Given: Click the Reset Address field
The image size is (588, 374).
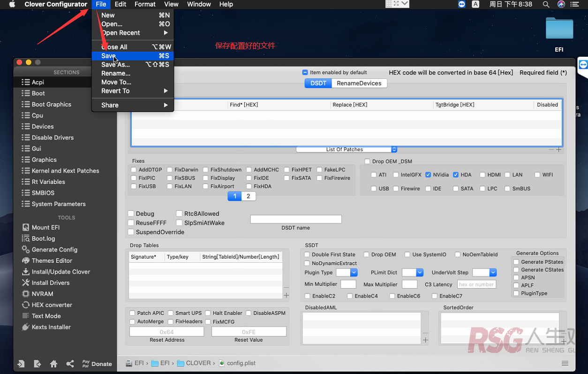Looking at the screenshot, I should pyautogui.click(x=166, y=332).
